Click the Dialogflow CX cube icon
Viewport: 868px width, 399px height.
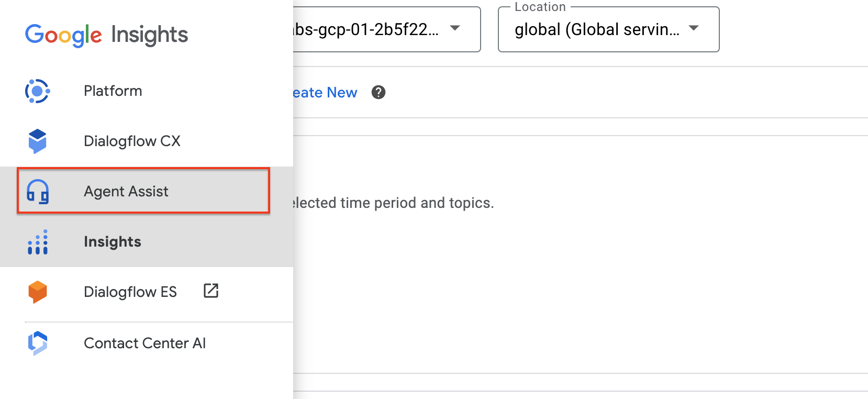click(x=37, y=141)
